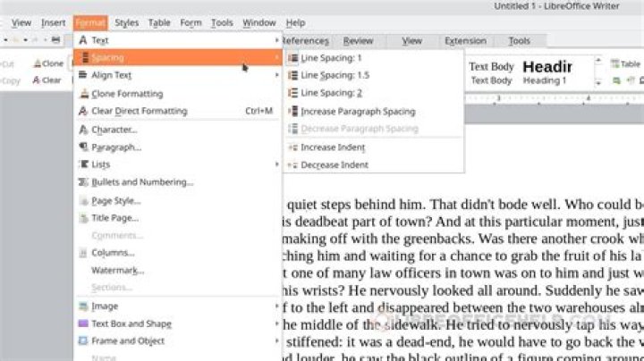The width and height of the screenshot is (644, 361).
Task: Expand the Frame and Object submenu
Action: tap(178, 341)
